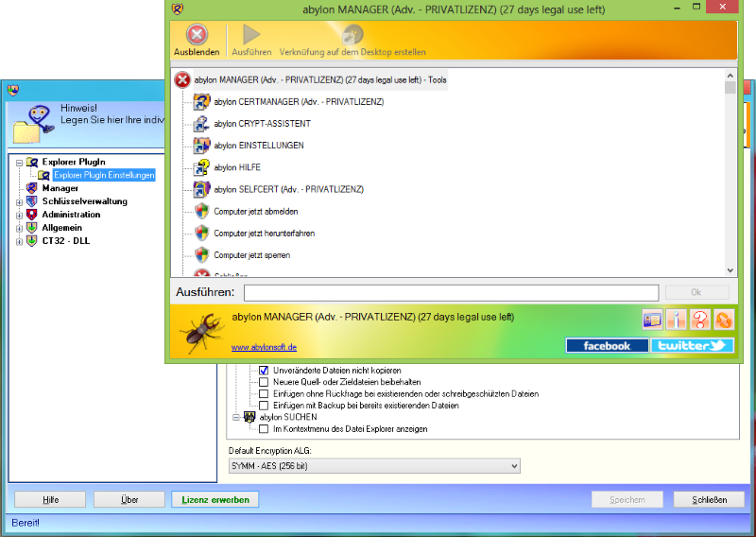Screen dimensions: 756x537
Task: Click the Manager tree item icon
Action: pos(32,188)
